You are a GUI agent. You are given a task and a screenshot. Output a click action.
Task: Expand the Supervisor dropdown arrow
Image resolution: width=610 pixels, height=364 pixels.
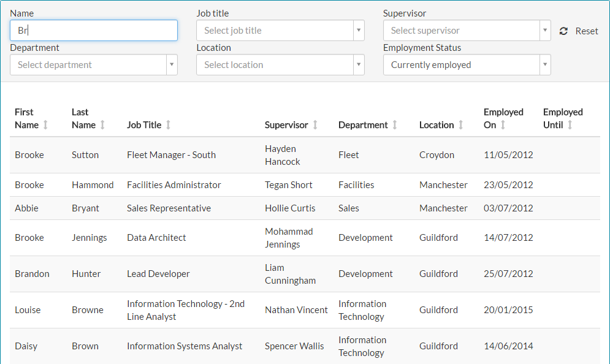[x=544, y=31]
